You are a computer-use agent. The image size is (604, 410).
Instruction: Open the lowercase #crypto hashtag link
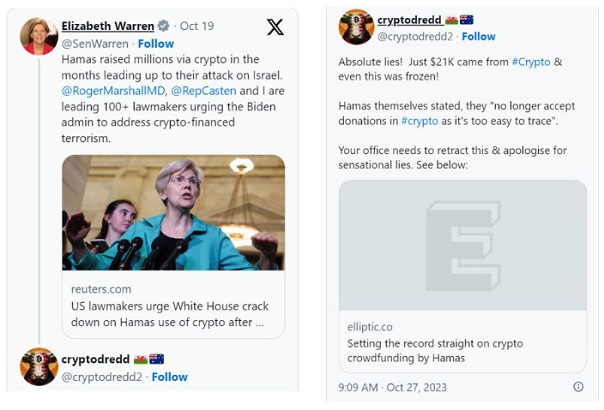[419, 121]
